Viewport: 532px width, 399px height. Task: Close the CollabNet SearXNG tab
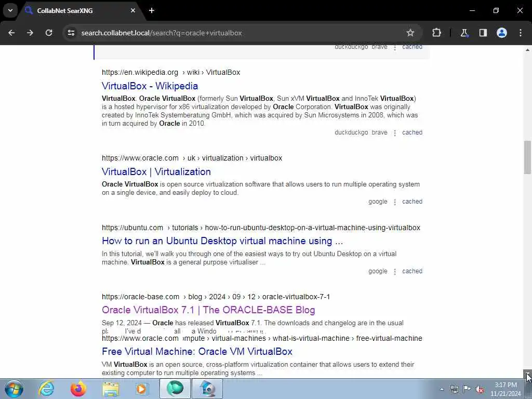tap(133, 10)
